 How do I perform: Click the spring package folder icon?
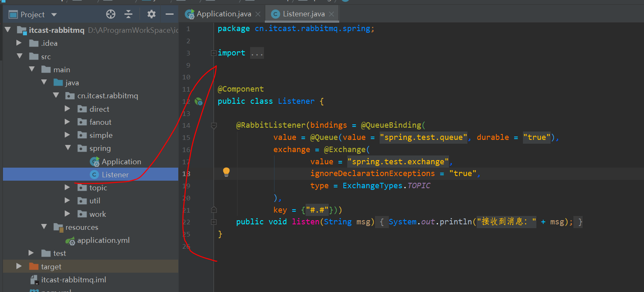click(82, 148)
